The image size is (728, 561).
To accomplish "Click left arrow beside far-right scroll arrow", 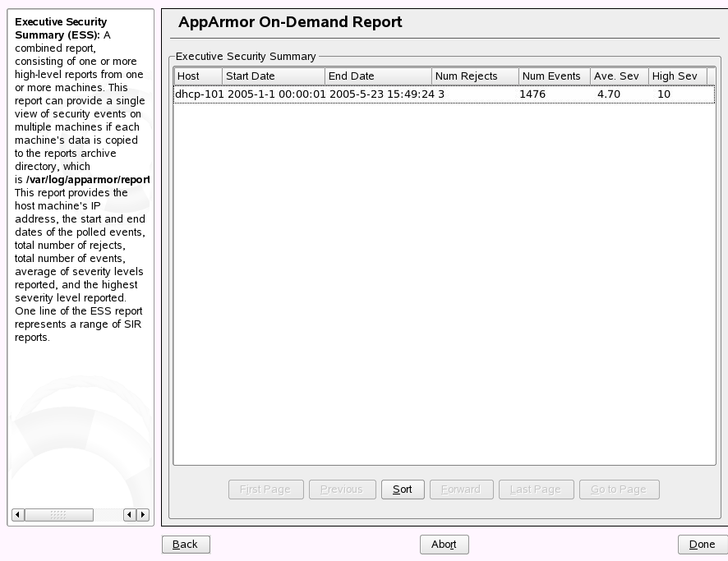I will point(130,515).
